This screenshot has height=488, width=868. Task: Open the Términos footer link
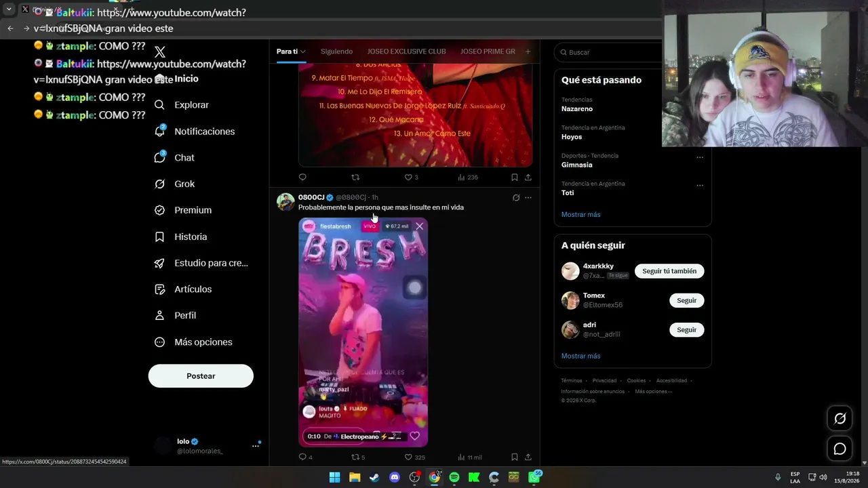click(572, 381)
